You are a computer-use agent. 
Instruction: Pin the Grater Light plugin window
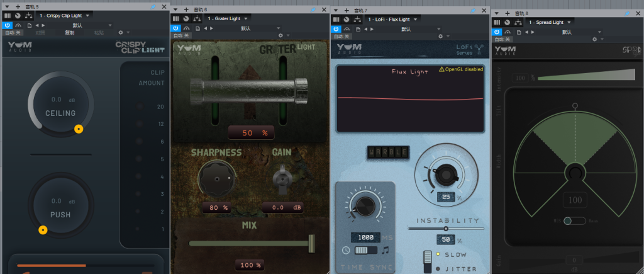[313, 9]
